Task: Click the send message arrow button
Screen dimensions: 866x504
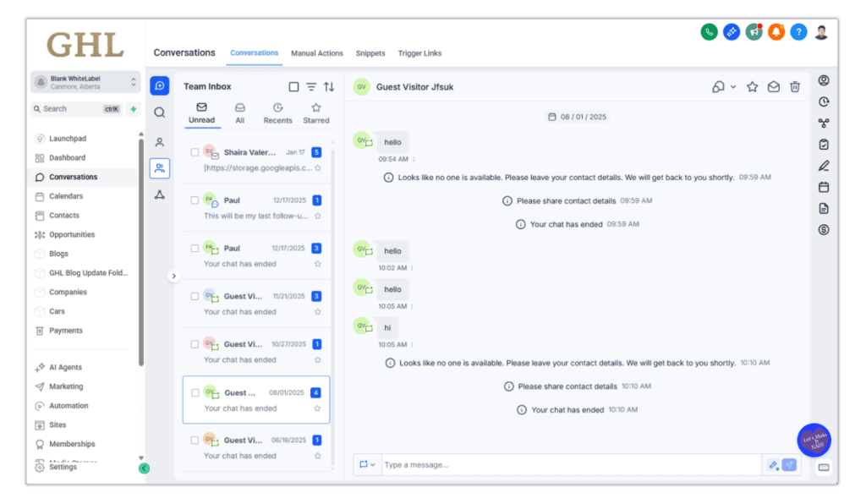Action: [789, 465]
